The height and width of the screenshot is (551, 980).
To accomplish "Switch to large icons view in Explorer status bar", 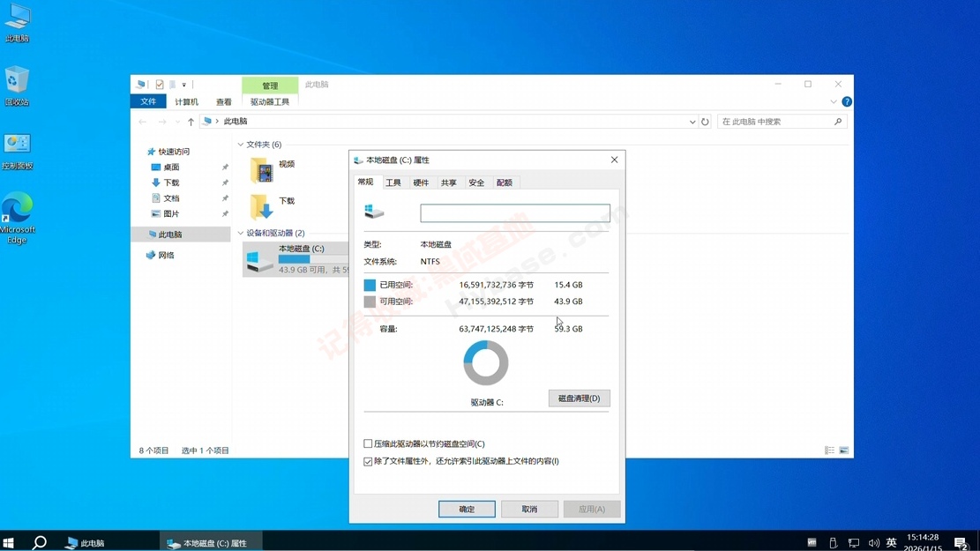I will (x=844, y=450).
